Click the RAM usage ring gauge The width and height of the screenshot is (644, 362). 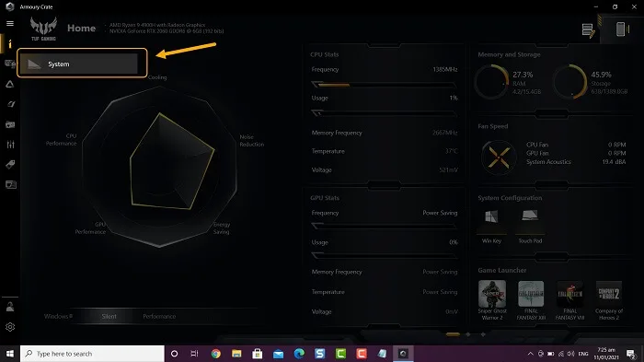[491, 81]
